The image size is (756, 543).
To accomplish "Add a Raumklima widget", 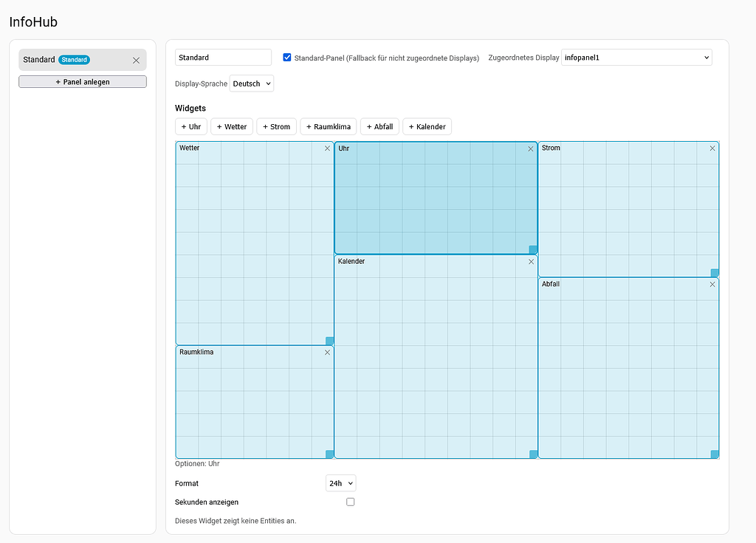I will 329,126.
